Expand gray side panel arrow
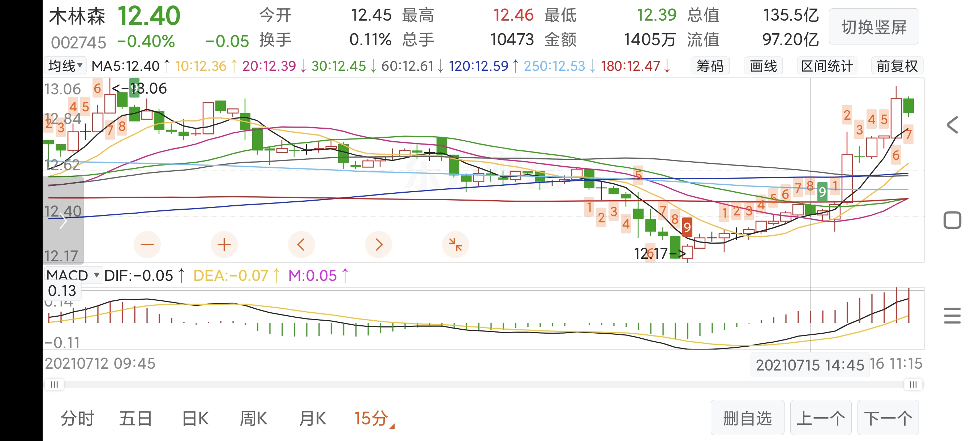Image resolution: width=980 pixels, height=441 pixels. click(x=63, y=221)
